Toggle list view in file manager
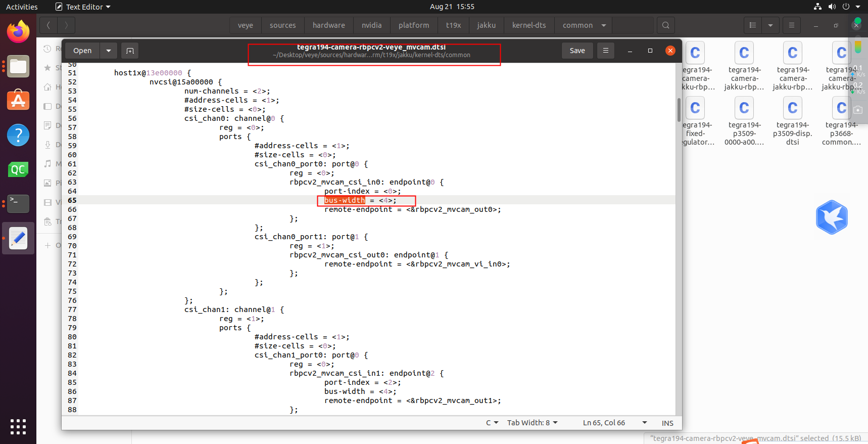 pos(752,25)
